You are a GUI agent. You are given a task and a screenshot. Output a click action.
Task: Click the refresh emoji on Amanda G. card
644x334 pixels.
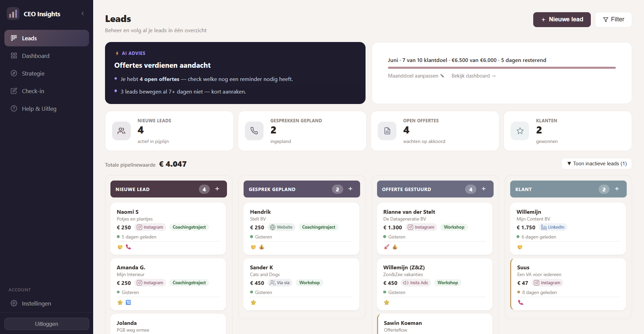pyautogui.click(x=128, y=302)
